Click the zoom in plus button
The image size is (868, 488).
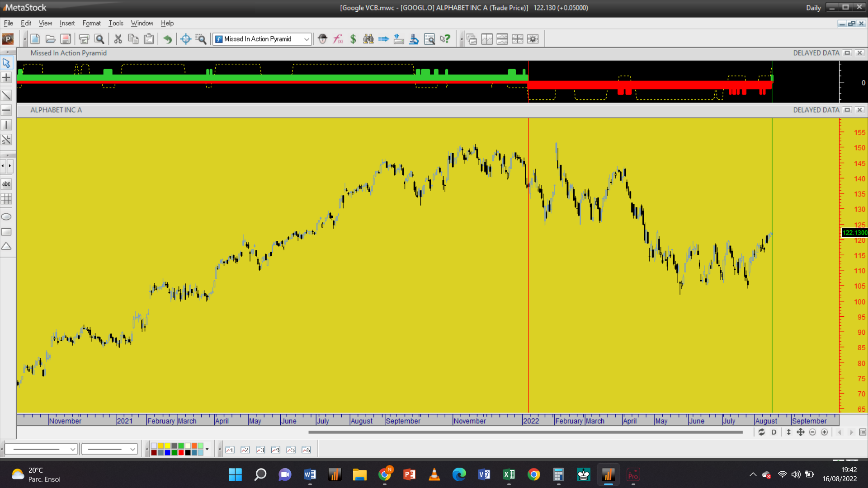(x=824, y=432)
